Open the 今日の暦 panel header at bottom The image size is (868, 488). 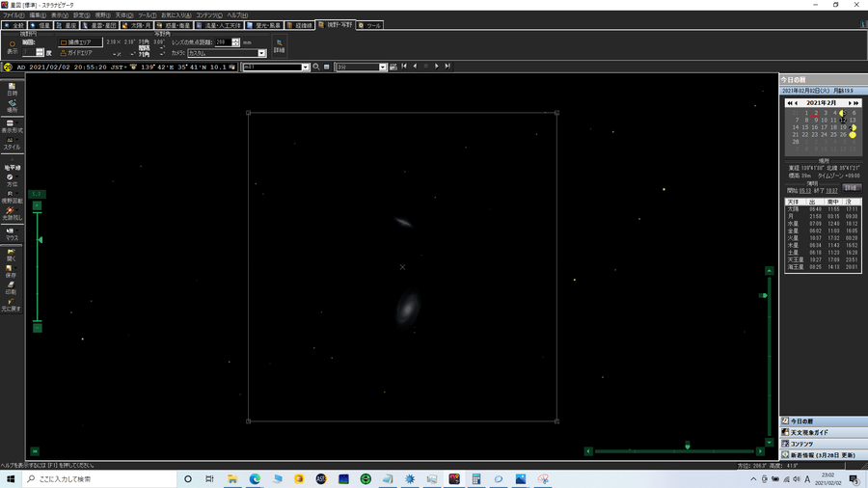point(824,421)
